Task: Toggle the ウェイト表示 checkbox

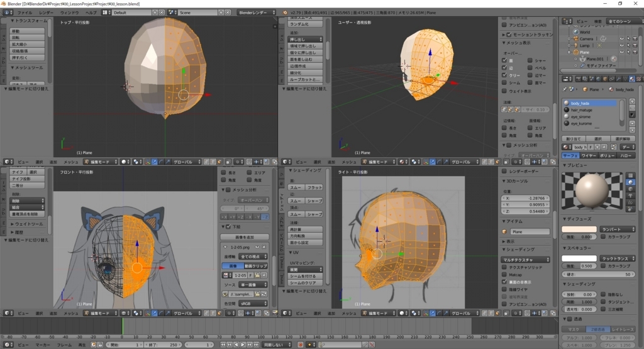Action: 504,91
